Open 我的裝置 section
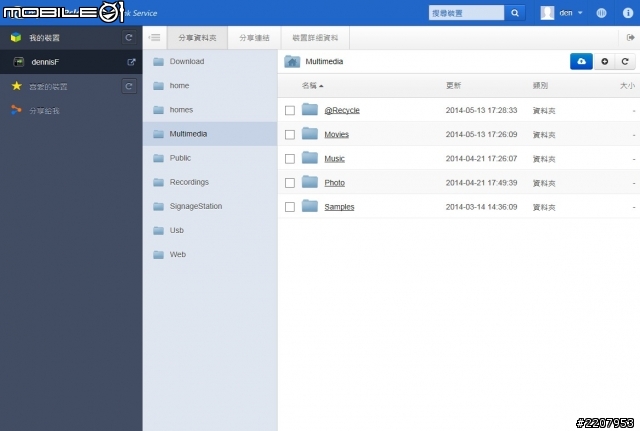640x431 pixels. (x=44, y=38)
